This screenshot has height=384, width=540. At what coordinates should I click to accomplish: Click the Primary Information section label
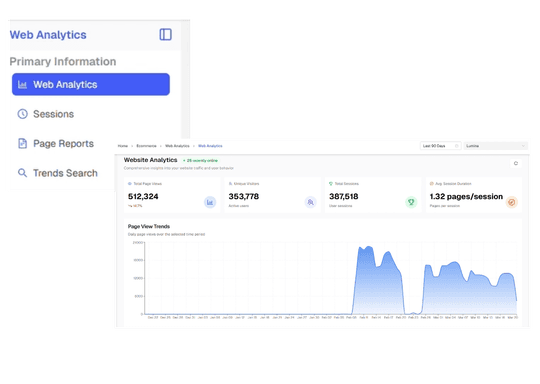pos(63,62)
